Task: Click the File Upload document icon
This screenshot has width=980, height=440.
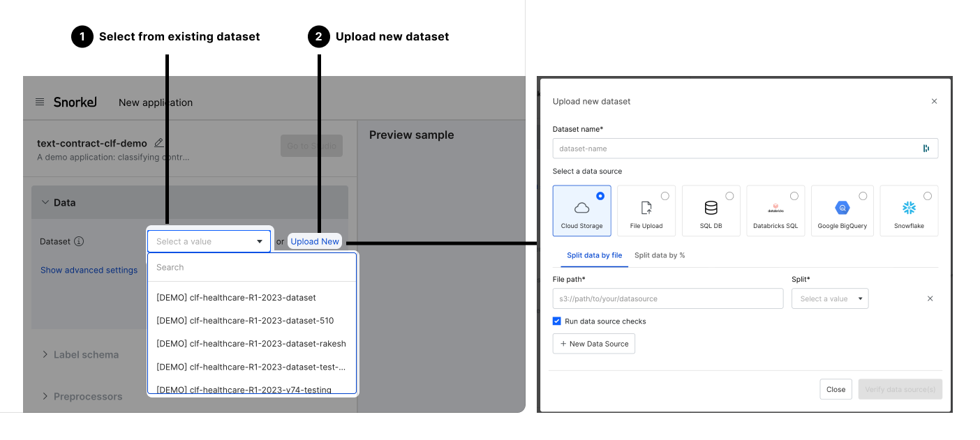Action: tap(646, 208)
